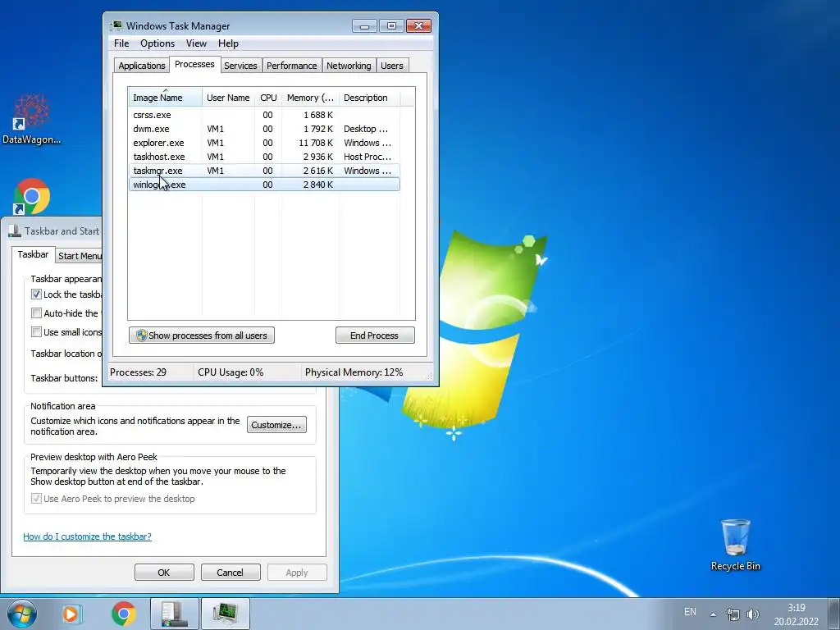This screenshot has height=630, width=840.
Task: Launch Windows Media Player from the taskbar
Action: (71, 614)
